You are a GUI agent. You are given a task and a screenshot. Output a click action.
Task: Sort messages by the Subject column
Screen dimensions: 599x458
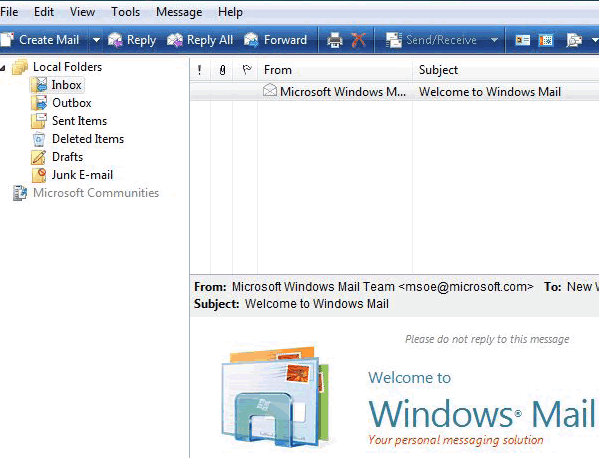(506, 70)
